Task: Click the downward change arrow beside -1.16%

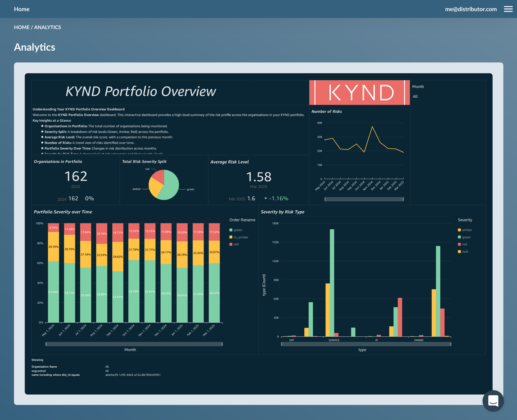Action: tap(266, 198)
